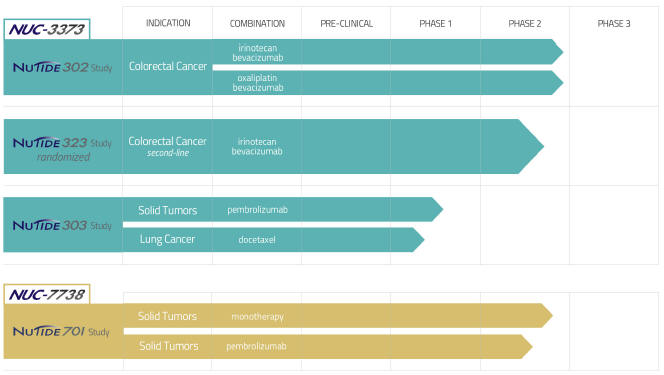Select the NuTide 323 Study logo
Screen dimensions: 664x375
coord(62,143)
